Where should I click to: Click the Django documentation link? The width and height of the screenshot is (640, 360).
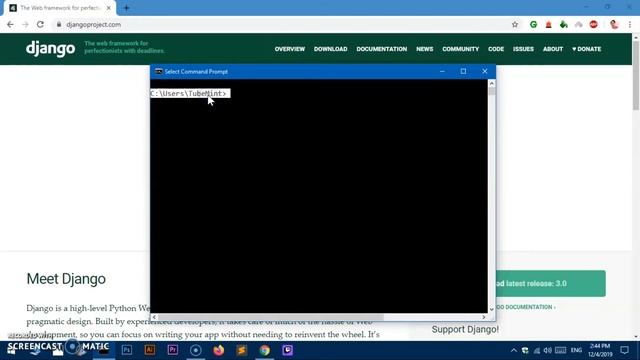(526, 307)
